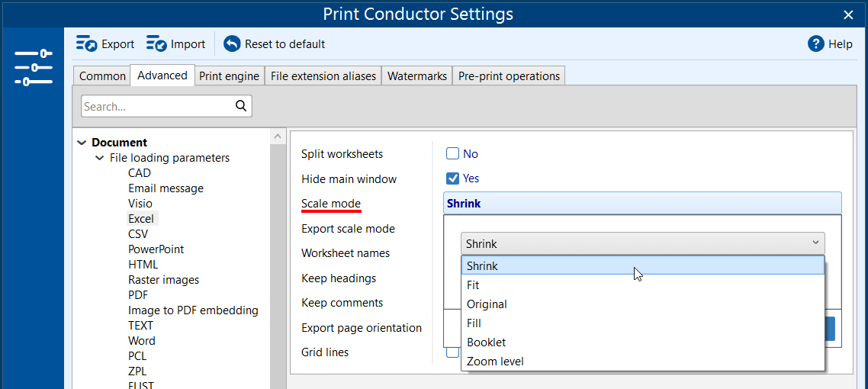This screenshot has width=868, height=389.
Task: Open the Watermarks tab
Action: point(416,76)
